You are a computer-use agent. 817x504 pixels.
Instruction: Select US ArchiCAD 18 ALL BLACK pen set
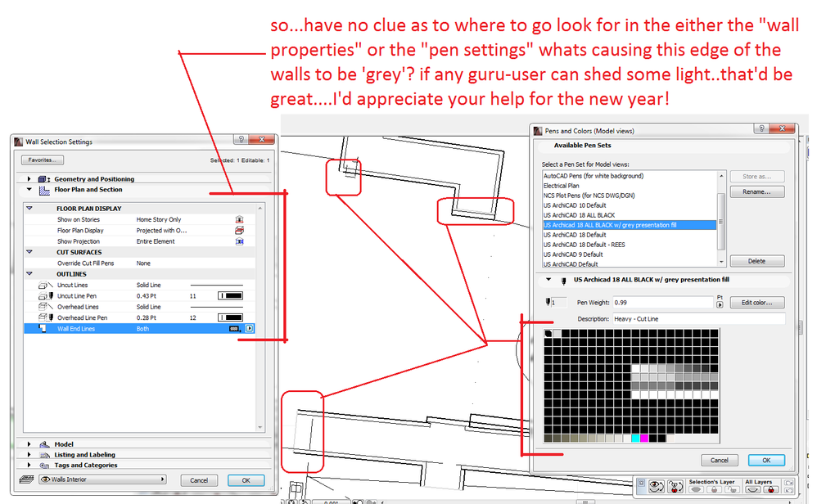click(x=630, y=215)
